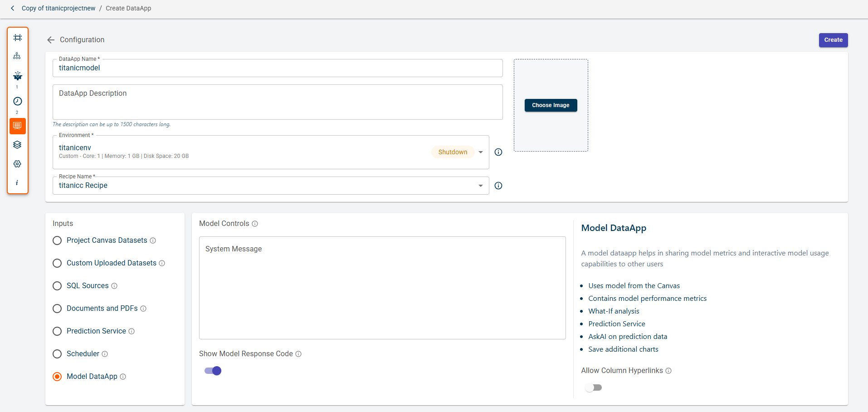Click the info icon beside the Recipe Name field
The image size is (868, 412).
(x=498, y=186)
